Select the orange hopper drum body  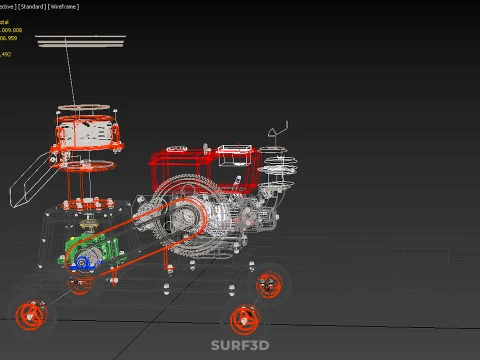click(87, 133)
